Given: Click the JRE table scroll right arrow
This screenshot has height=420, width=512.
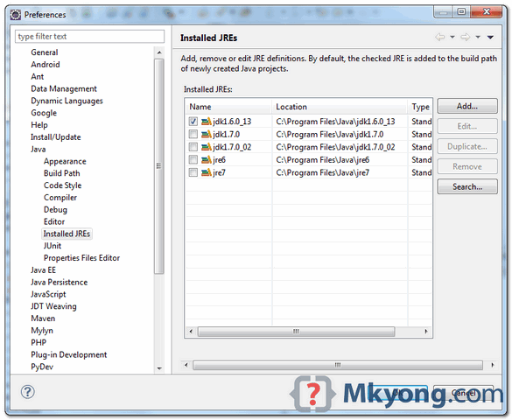Looking at the screenshot, I should click(426, 332).
